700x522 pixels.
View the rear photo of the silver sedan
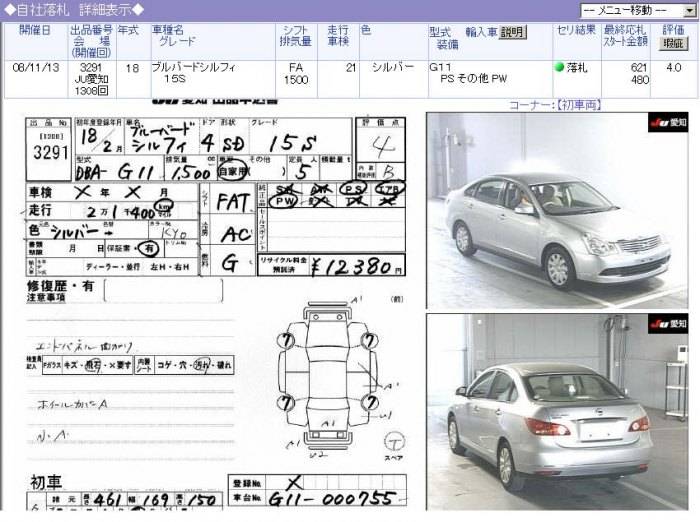(x=557, y=412)
